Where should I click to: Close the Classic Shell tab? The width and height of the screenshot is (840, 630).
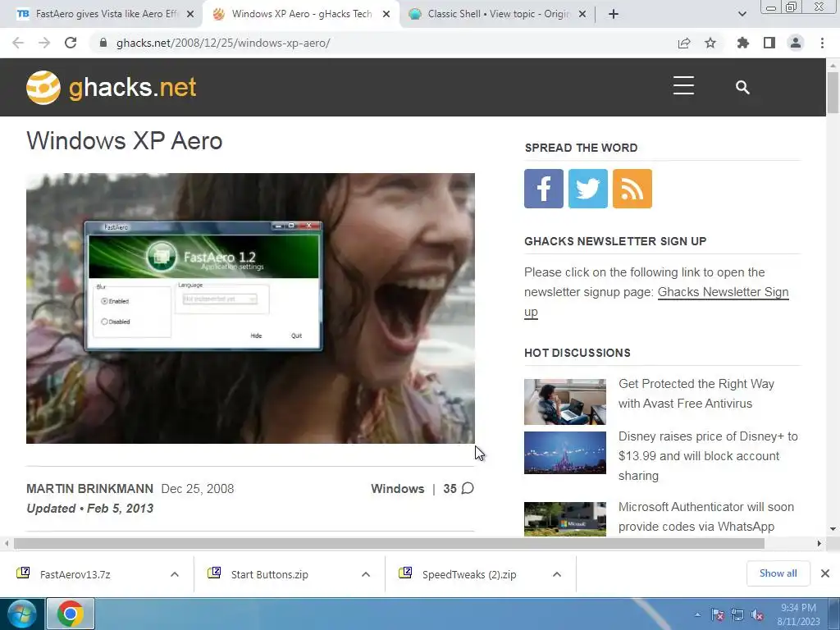click(582, 15)
